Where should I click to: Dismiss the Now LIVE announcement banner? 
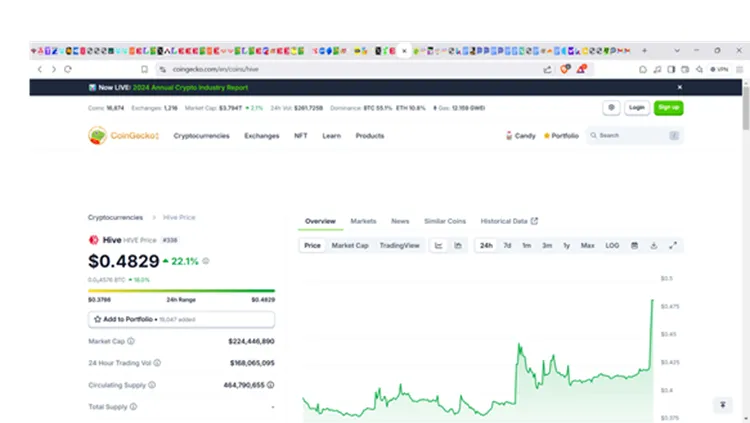coord(679,88)
